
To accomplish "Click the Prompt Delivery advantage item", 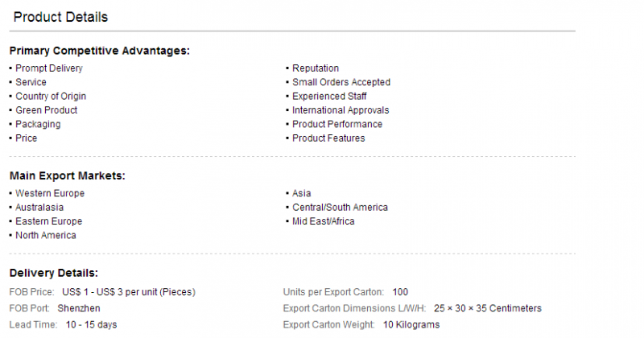I will [49, 68].
